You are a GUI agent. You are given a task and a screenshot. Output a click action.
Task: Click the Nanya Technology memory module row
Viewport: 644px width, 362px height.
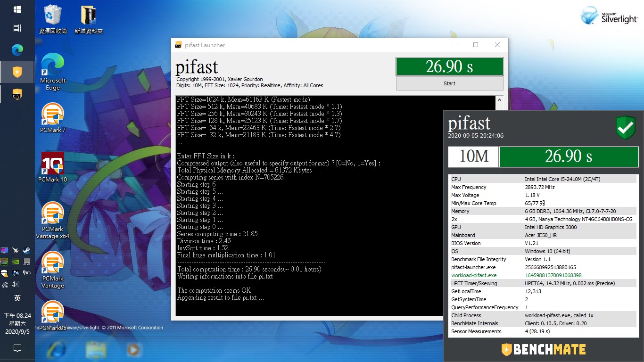point(543,219)
